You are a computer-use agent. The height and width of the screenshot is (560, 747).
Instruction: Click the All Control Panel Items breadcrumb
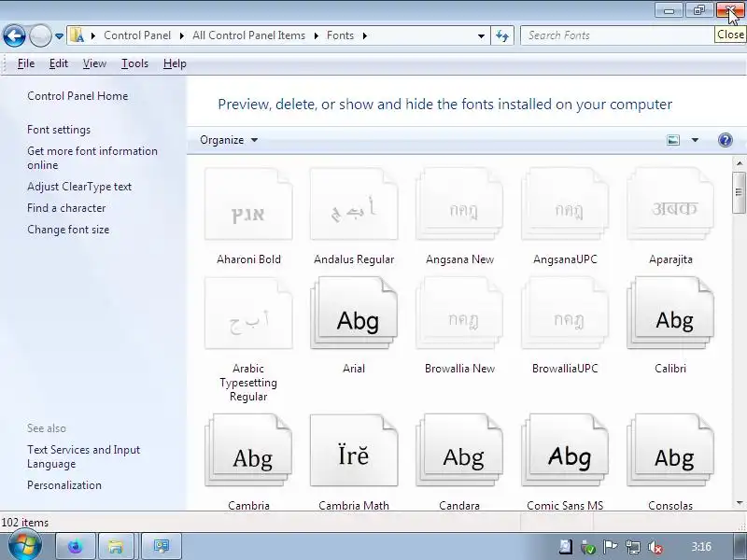(x=248, y=35)
